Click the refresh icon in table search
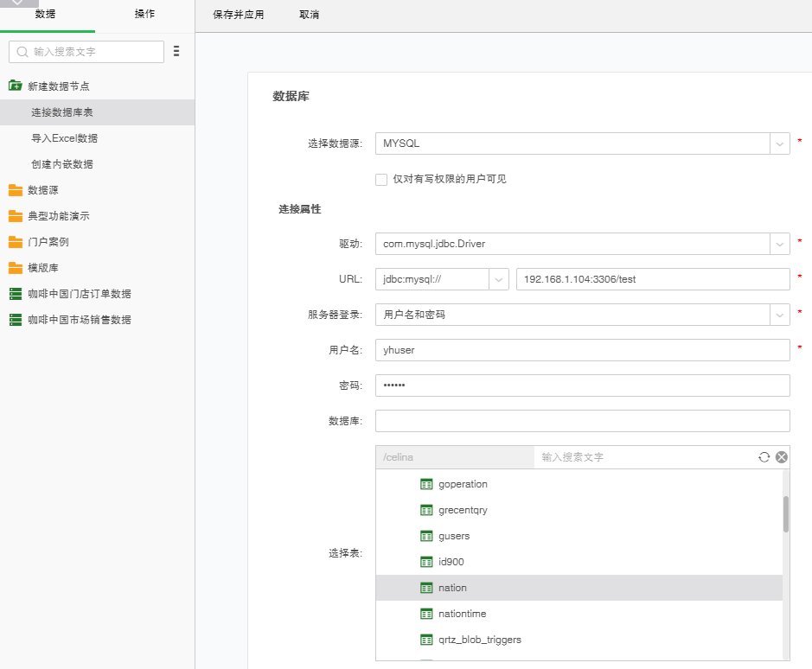The image size is (812, 669). tap(764, 457)
